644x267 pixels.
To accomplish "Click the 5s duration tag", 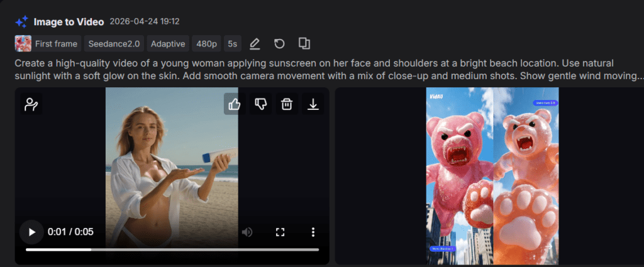I will point(233,44).
